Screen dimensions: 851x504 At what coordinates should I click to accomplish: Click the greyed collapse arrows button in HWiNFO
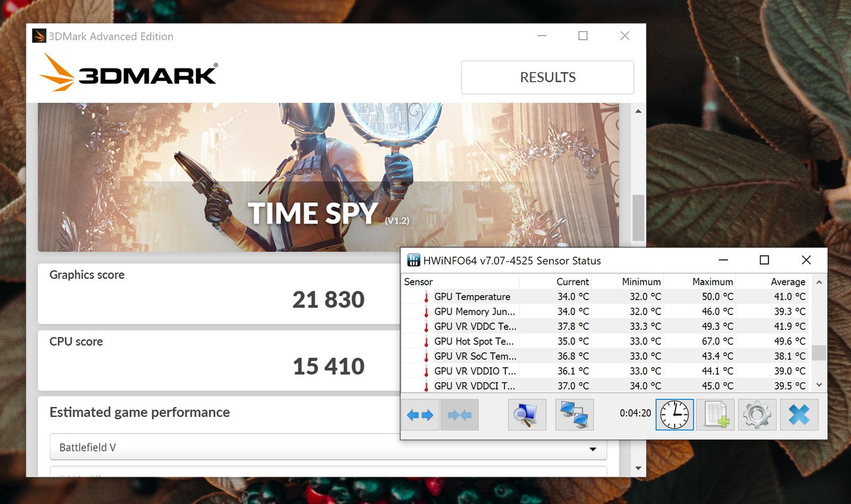click(459, 415)
